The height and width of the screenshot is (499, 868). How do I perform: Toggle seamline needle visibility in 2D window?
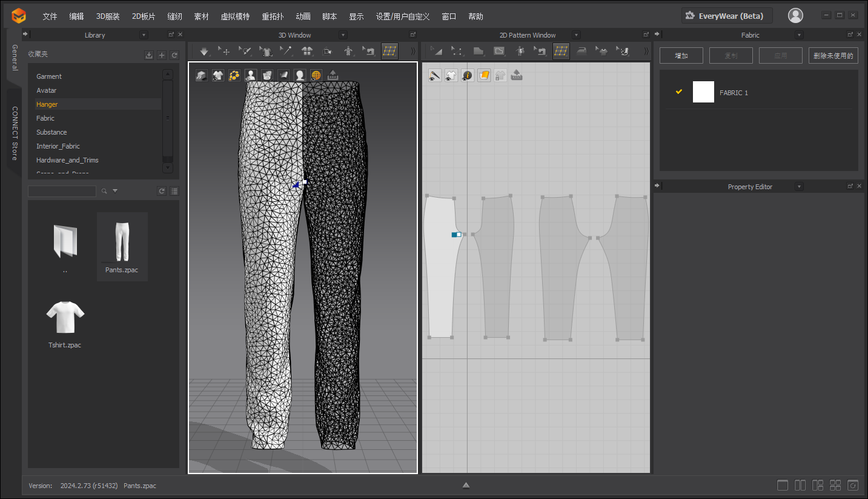435,75
